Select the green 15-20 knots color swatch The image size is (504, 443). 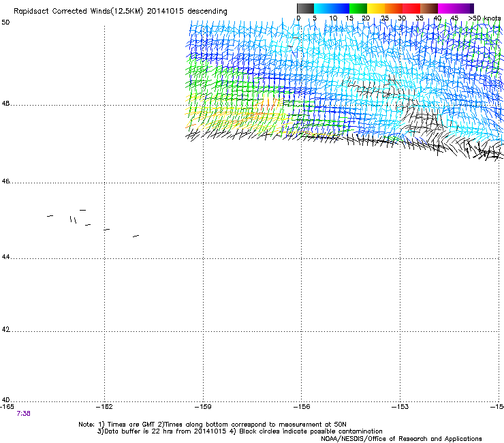[358, 8]
